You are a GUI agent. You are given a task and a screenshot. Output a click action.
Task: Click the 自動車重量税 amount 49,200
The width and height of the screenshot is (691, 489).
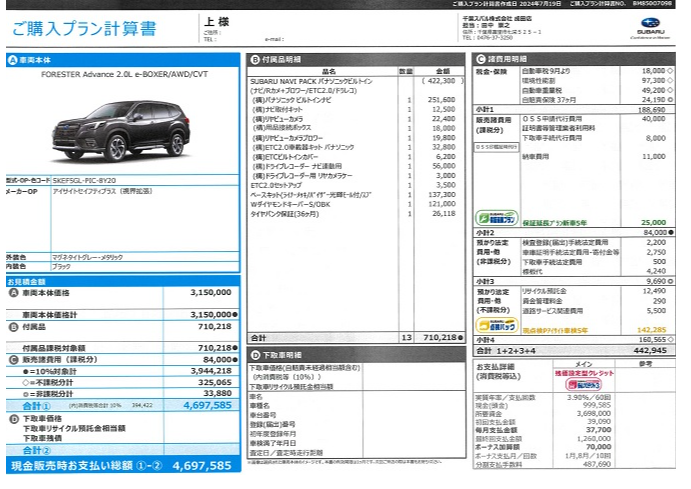coord(654,90)
